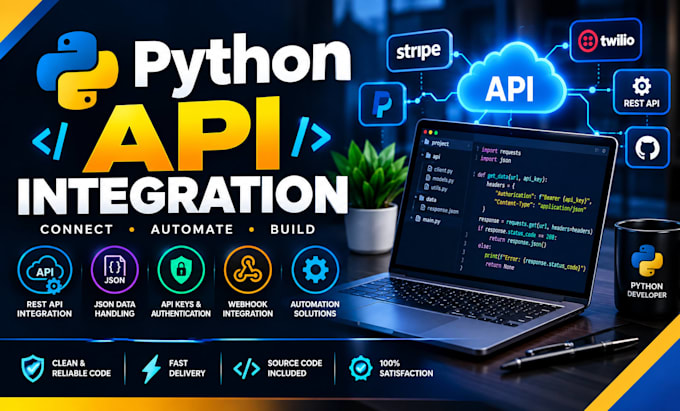Click the 'JSON DATA HANDLING' label
Image resolution: width=680 pixels, height=411 pixels.
[x=114, y=309]
